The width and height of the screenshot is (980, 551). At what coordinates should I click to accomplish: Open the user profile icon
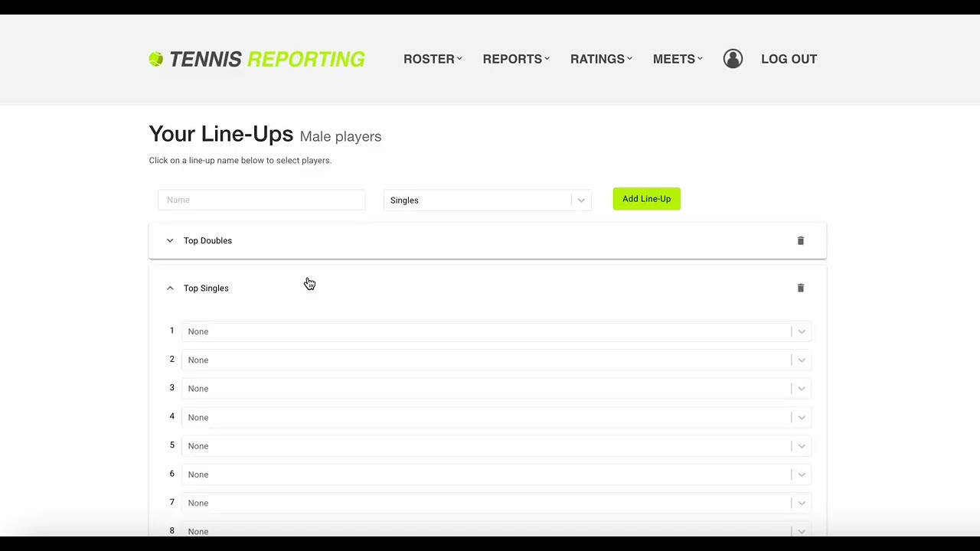pos(733,59)
